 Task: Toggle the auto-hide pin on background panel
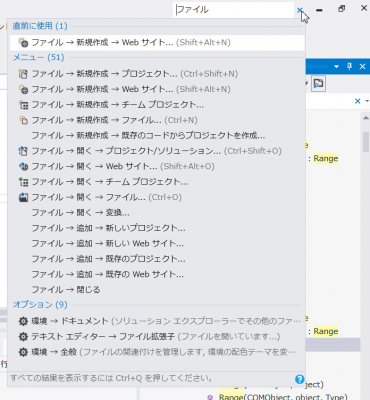[x=349, y=67]
